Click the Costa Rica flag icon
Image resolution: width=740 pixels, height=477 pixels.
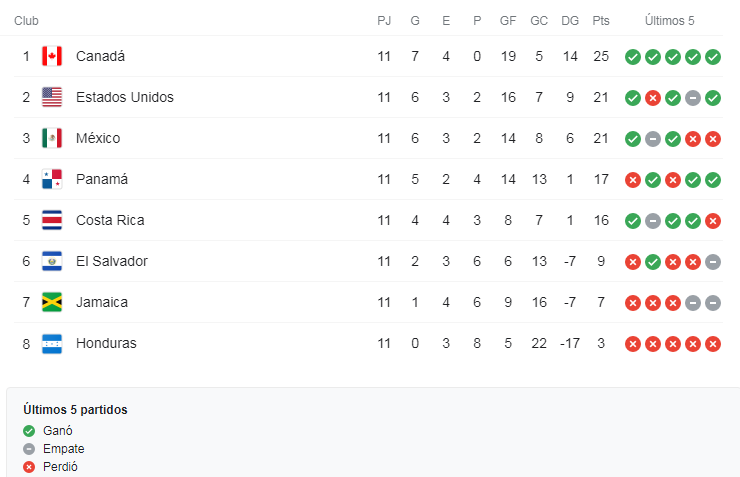point(52,220)
